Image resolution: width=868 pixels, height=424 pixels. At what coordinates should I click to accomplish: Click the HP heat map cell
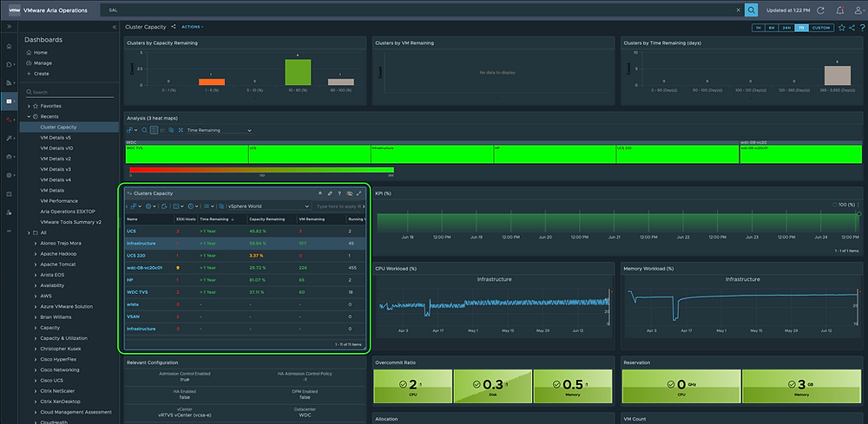pyautogui.click(x=555, y=155)
